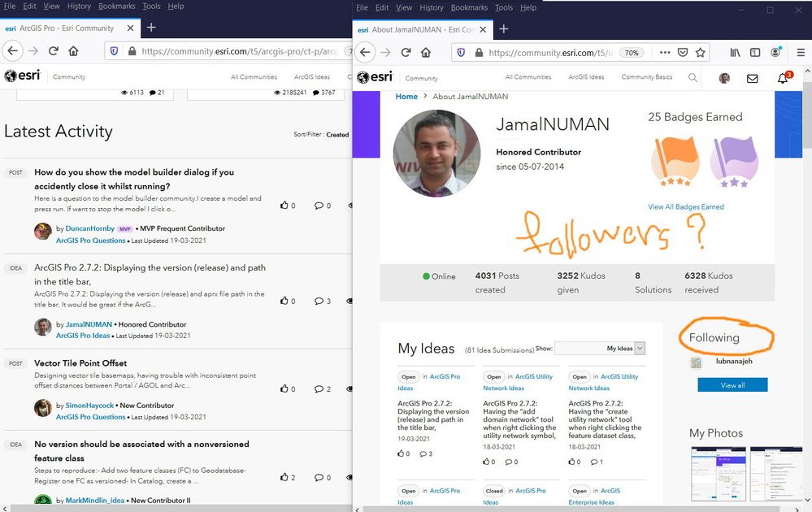Click the search magnifier on Esri profile page
The image size is (812, 512).
693,78
